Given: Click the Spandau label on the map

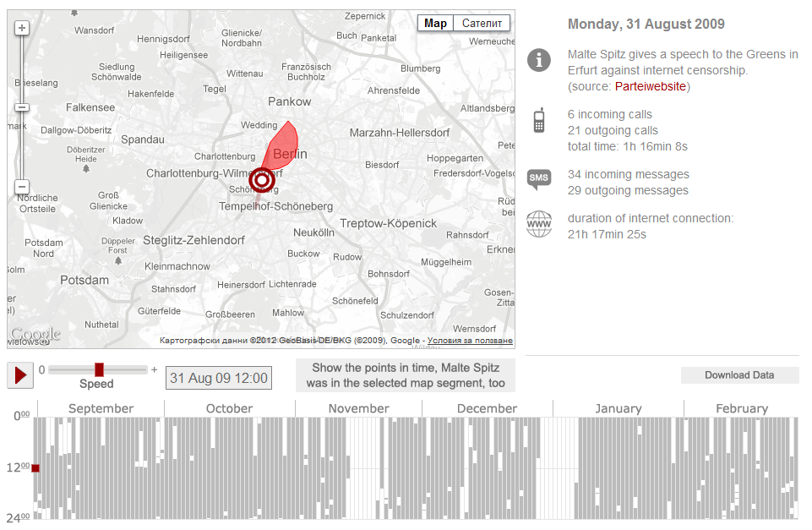Looking at the screenshot, I should (143, 139).
